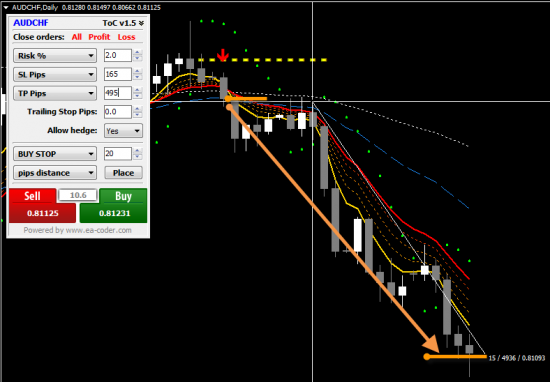
Task: Open the SL Pips dropdown
Action: [55, 74]
